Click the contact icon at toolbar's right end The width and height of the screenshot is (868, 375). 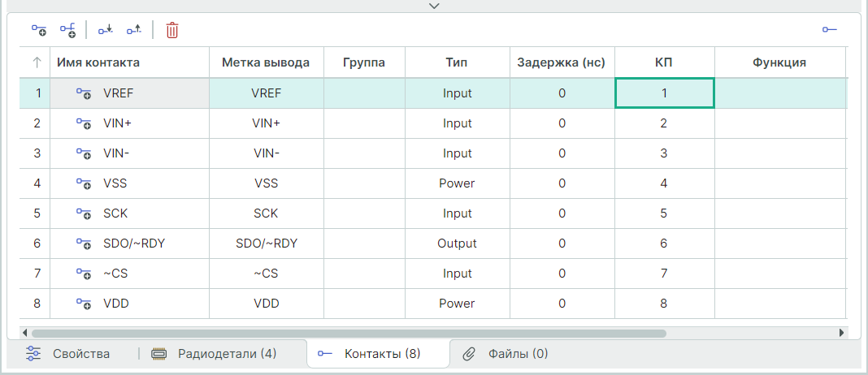[829, 31]
